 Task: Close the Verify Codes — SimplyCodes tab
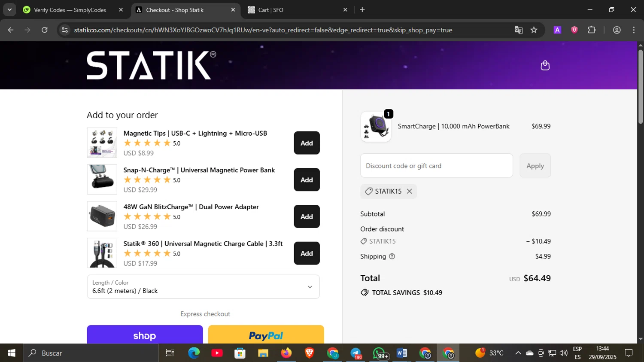tap(121, 10)
